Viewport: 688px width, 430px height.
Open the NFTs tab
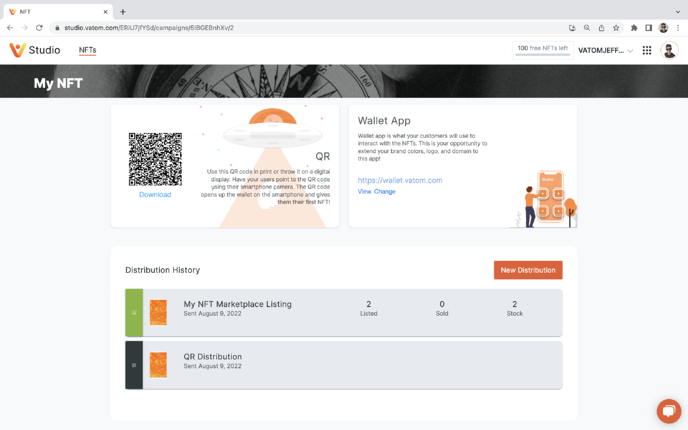tap(87, 50)
